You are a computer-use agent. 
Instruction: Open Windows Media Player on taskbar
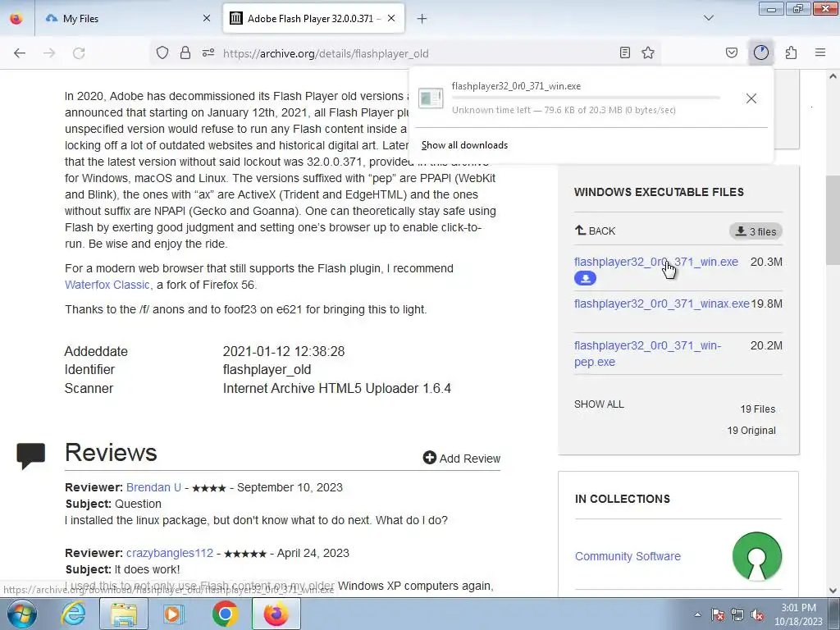[x=172, y=614]
